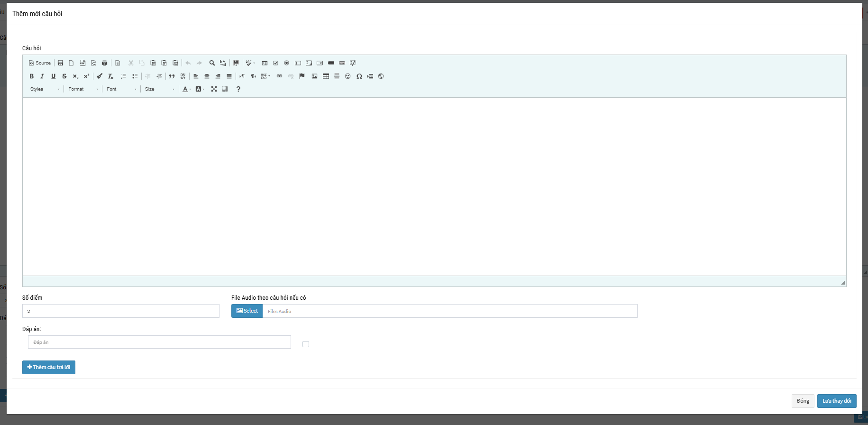The height and width of the screenshot is (425, 868).
Task: Open the text color picker
Action: coord(186,89)
